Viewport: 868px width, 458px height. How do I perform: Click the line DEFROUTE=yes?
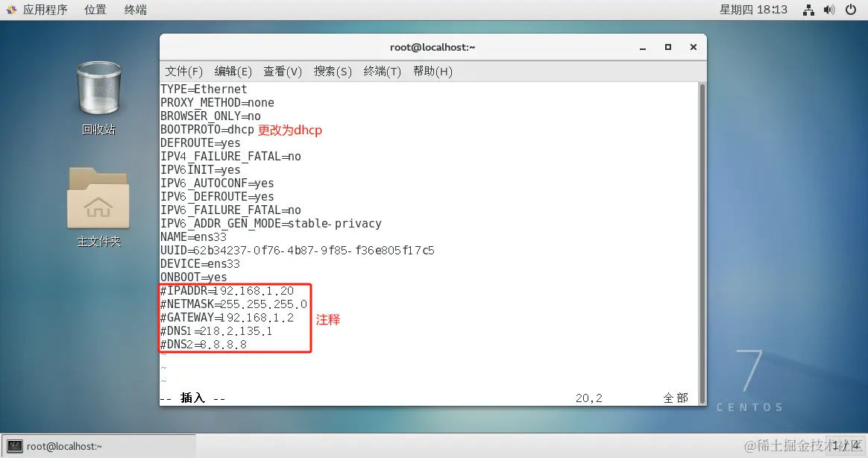click(201, 143)
